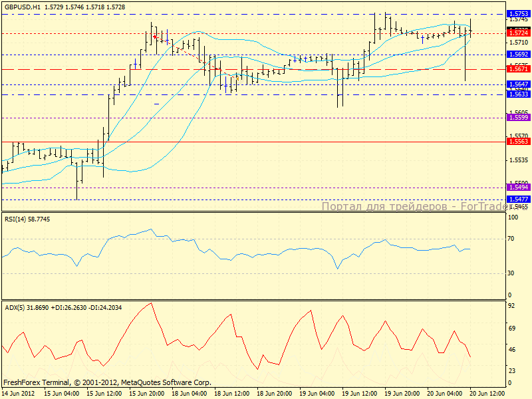Select the 14 Jun 2012 time axis label
Viewport: 532px width, 399px height.
pos(18,394)
